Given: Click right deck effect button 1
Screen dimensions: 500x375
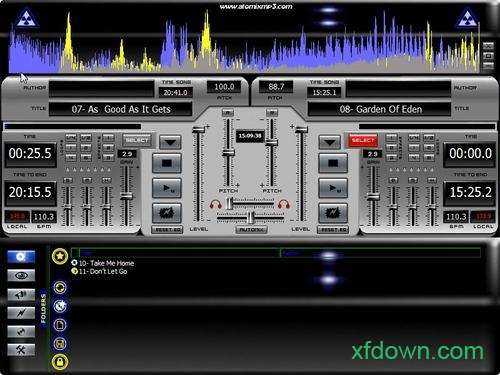Looking at the screenshot, I should pos(392,137).
